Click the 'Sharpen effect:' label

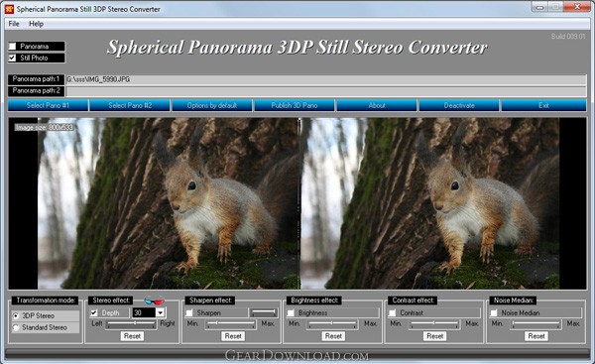click(x=210, y=301)
